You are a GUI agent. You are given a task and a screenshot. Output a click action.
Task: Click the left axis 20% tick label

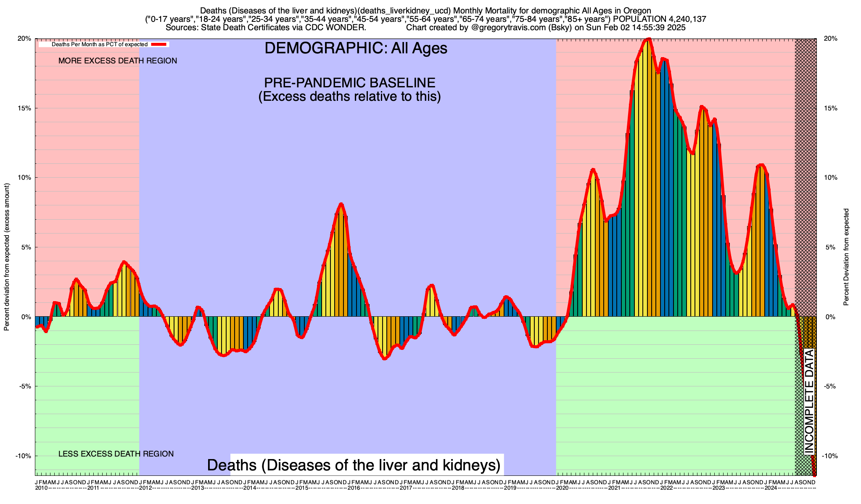tap(24, 39)
